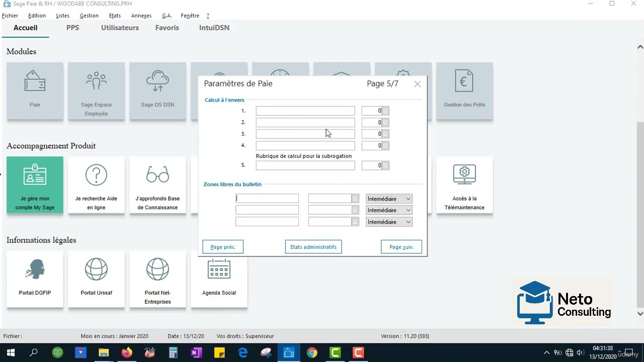Open the Paie module tile
This screenshot has height=362, width=644.
(x=35, y=91)
